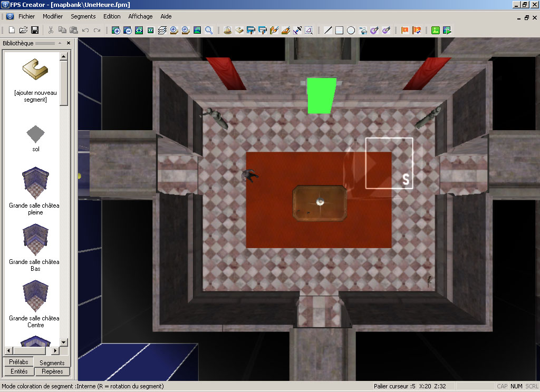The width and height of the screenshot is (540, 392).
Task: Click the build game play arrow icon
Action: (447, 30)
